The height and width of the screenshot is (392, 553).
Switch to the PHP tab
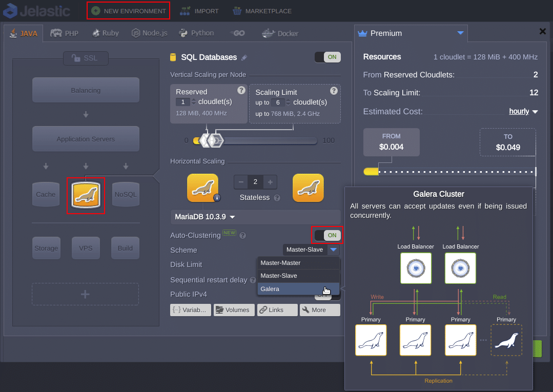[64, 33]
